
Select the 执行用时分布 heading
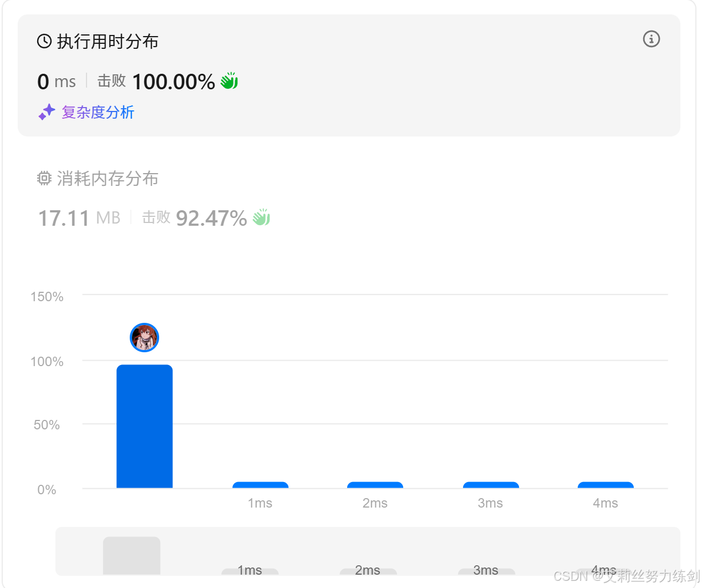click(108, 41)
